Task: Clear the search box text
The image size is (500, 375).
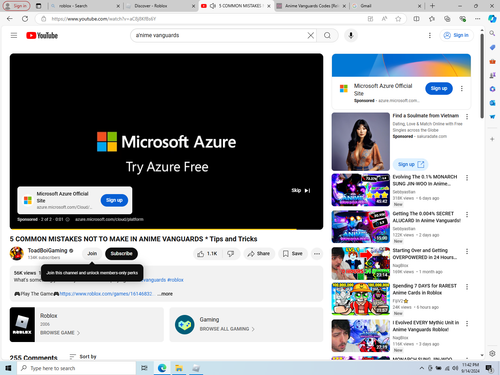Action: click(310, 35)
